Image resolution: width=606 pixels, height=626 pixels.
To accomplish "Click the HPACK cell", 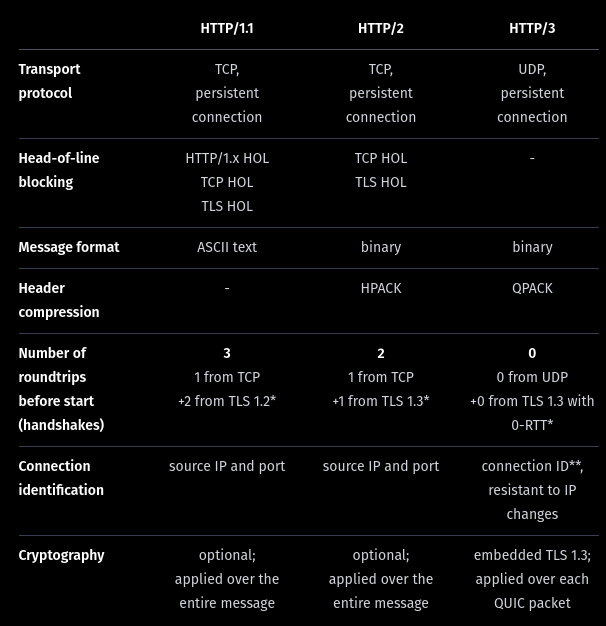I will (381, 288).
